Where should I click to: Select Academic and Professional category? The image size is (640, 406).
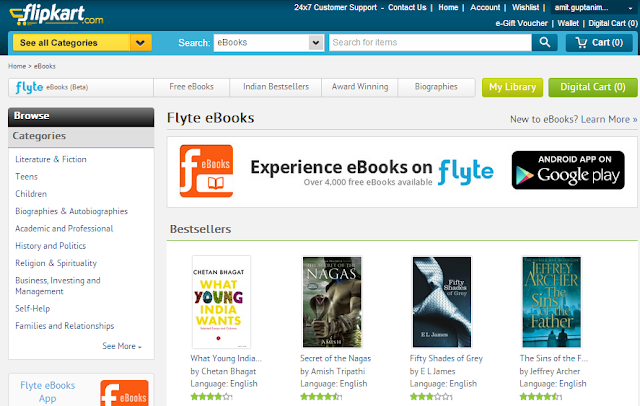click(64, 229)
